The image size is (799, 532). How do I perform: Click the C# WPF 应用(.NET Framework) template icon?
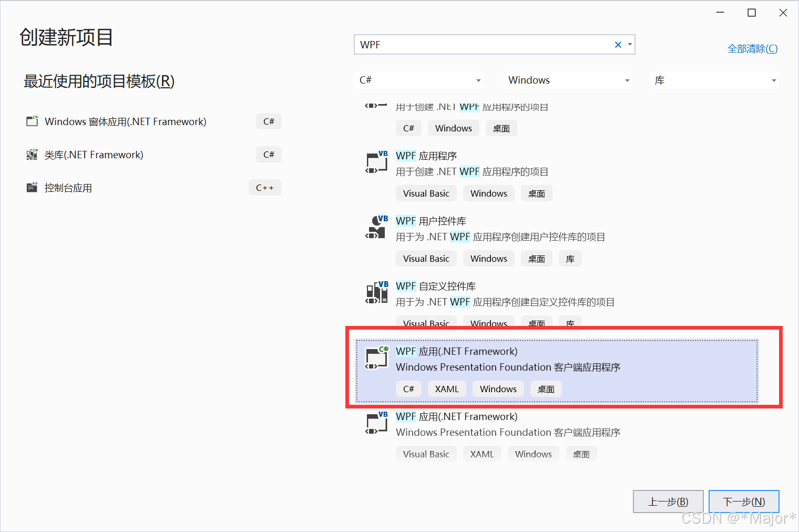[376, 358]
